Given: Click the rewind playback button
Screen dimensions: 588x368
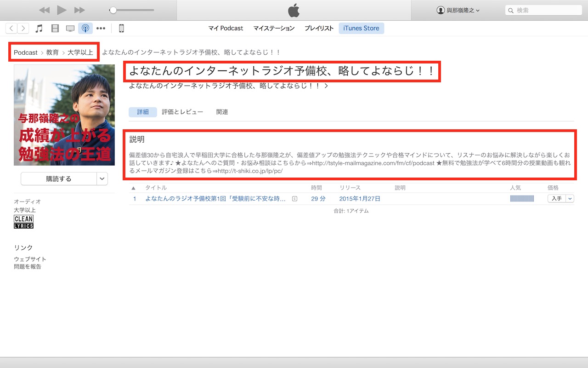Looking at the screenshot, I should point(44,10).
